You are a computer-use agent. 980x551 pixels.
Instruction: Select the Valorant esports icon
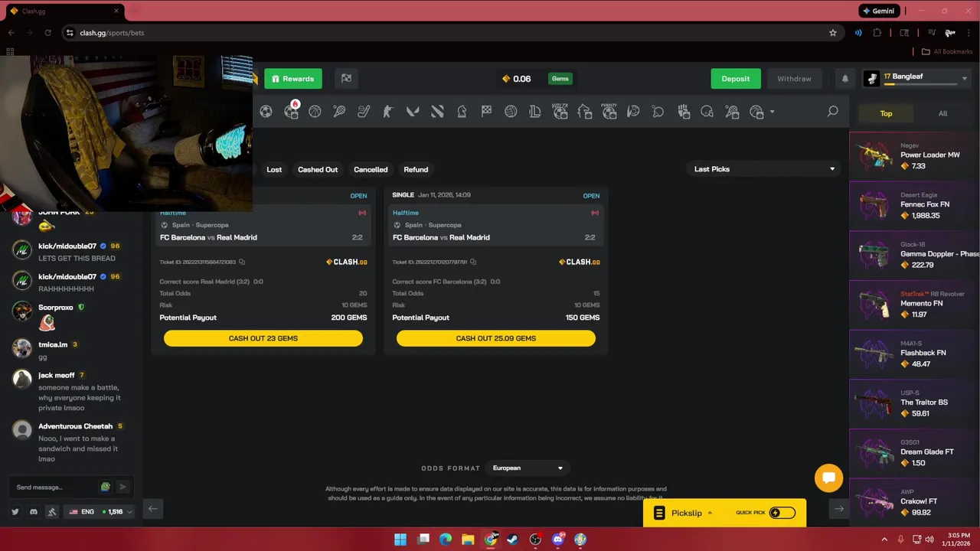point(413,112)
